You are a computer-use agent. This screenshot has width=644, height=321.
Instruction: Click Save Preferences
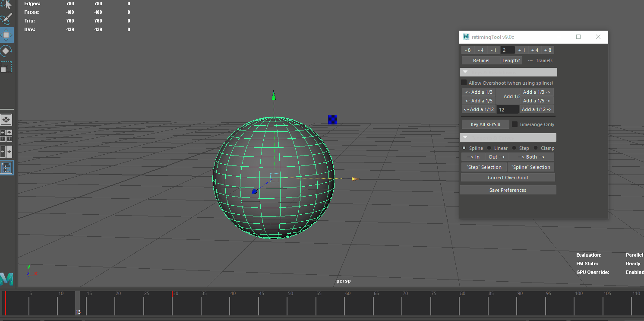tap(508, 190)
